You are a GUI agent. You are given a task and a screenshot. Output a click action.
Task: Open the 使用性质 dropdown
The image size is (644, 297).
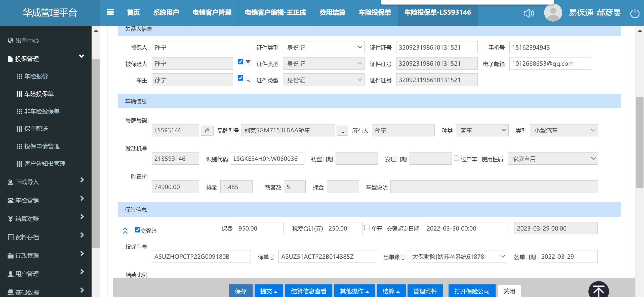click(553, 159)
